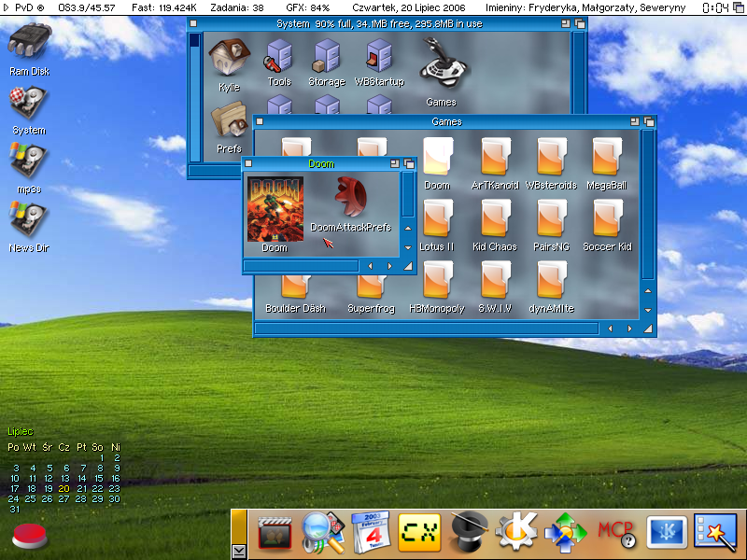Image resolution: width=747 pixels, height=560 pixels.
Task: Click the Games window vertical scrollbar
Action: click(648, 204)
